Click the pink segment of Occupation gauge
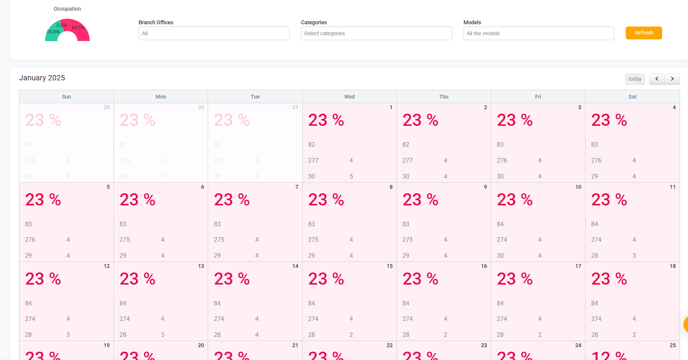Image resolution: width=688 pixels, height=360 pixels. coord(79,28)
